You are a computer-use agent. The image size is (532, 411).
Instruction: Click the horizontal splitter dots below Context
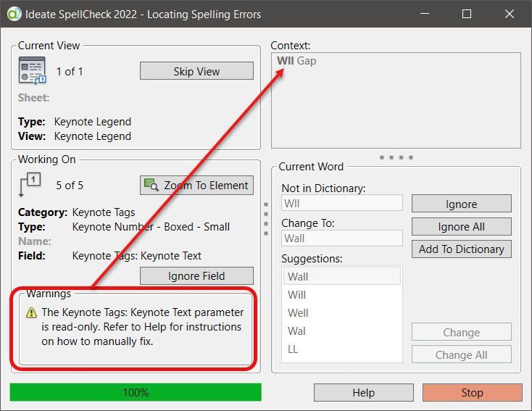[396, 157]
